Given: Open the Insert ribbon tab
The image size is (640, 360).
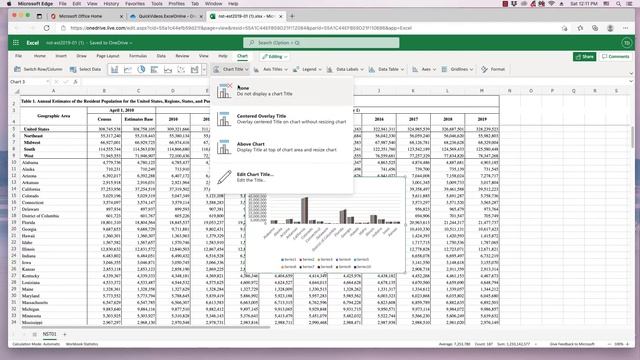Looking at the screenshot, I should pyautogui.click(x=61, y=56).
